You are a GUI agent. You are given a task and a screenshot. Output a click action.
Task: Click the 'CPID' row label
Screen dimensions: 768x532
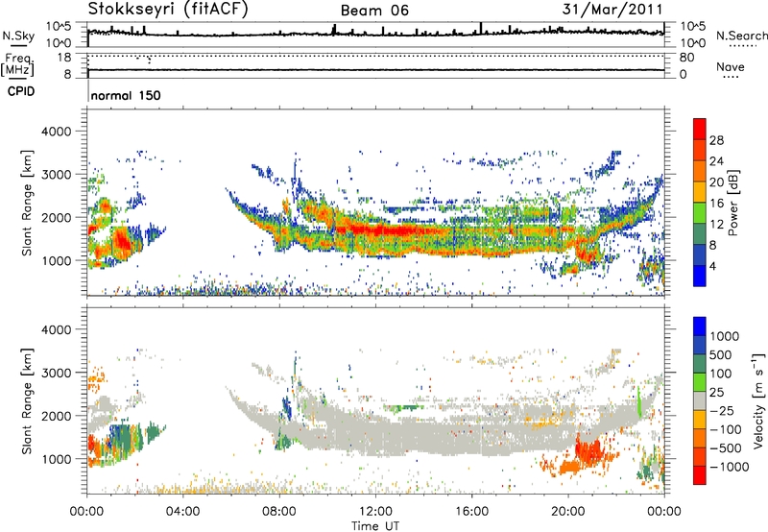[x=21, y=91]
